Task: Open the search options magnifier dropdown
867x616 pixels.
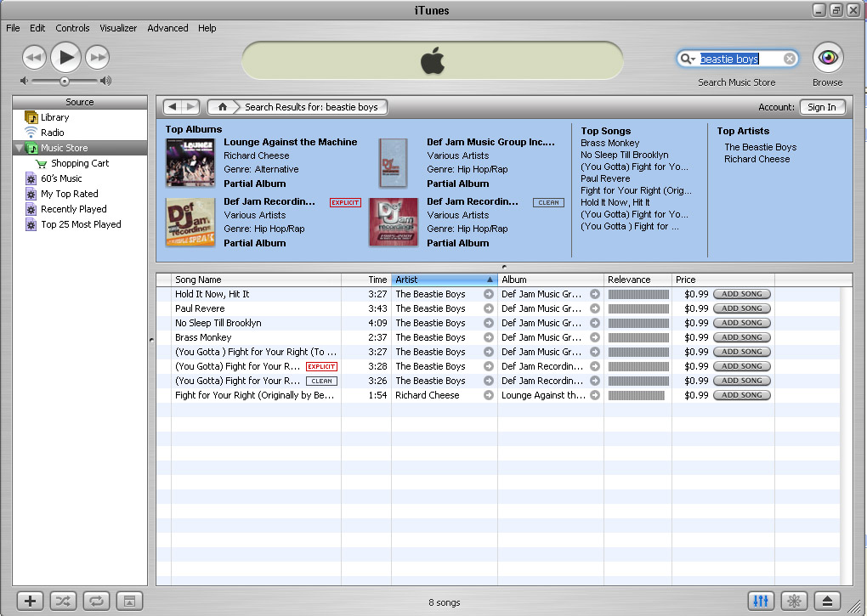Action: 688,59
